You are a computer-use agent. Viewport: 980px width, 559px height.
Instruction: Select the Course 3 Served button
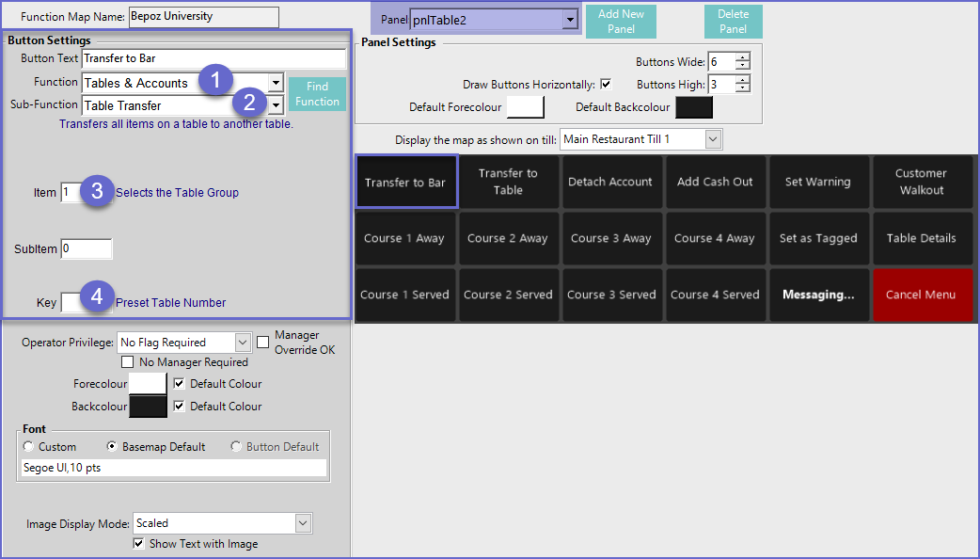(x=611, y=295)
